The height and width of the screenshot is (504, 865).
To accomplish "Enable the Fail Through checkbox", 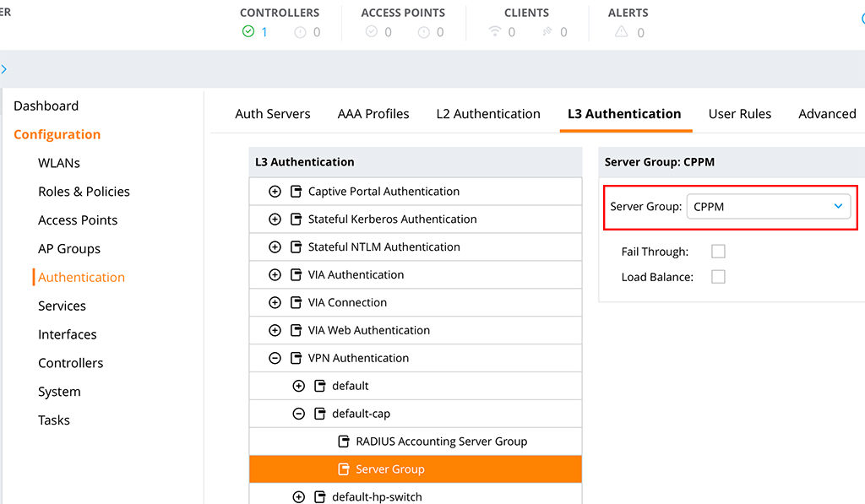I will (718, 251).
